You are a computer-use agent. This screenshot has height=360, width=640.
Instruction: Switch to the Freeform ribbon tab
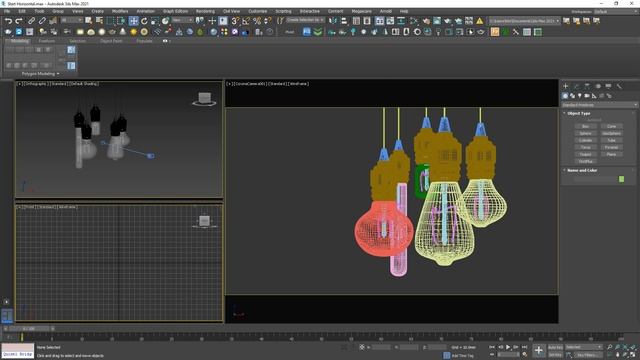pos(47,41)
